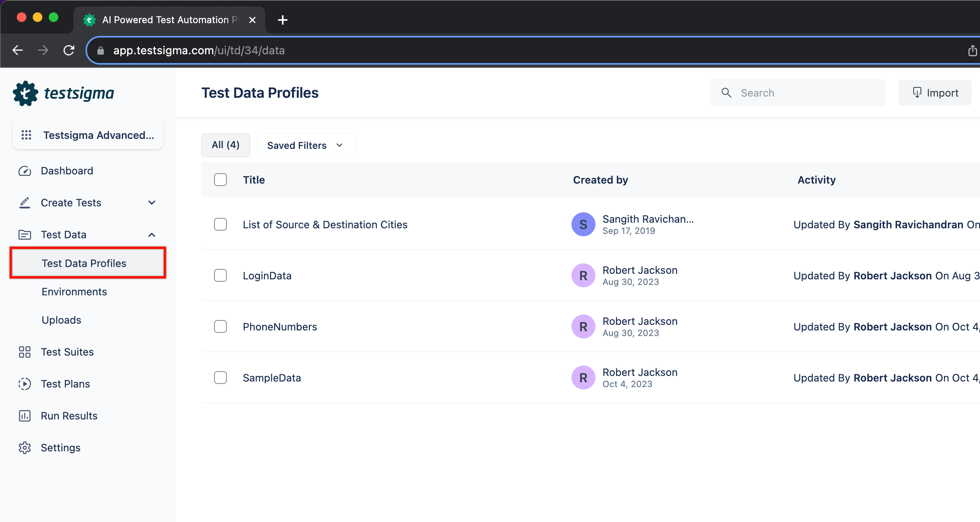Screen dimensions: 980x522
Task: Click the green macOS window zoom button
Action: (54, 17)
